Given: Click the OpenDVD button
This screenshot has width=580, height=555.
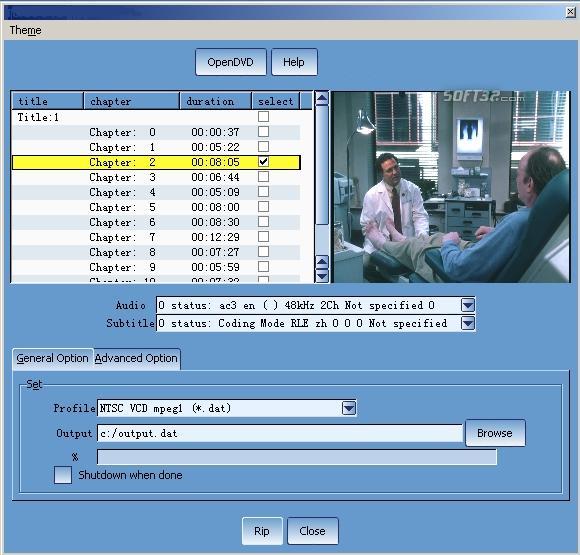Looking at the screenshot, I should click(x=230, y=62).
